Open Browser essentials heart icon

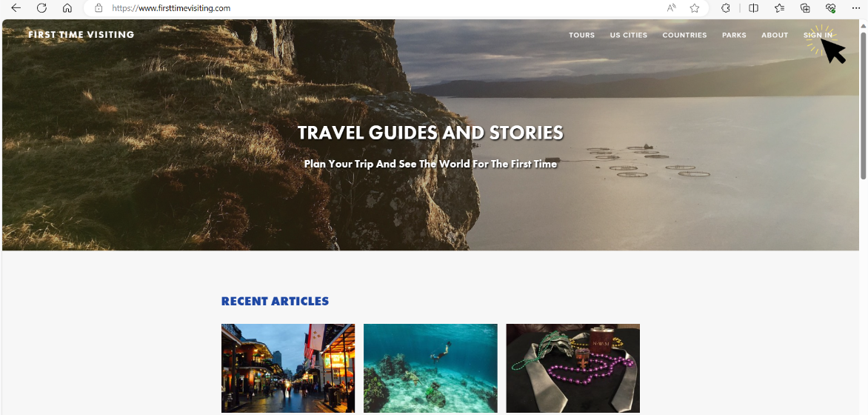pyautogui.click(x=830, y=8)
